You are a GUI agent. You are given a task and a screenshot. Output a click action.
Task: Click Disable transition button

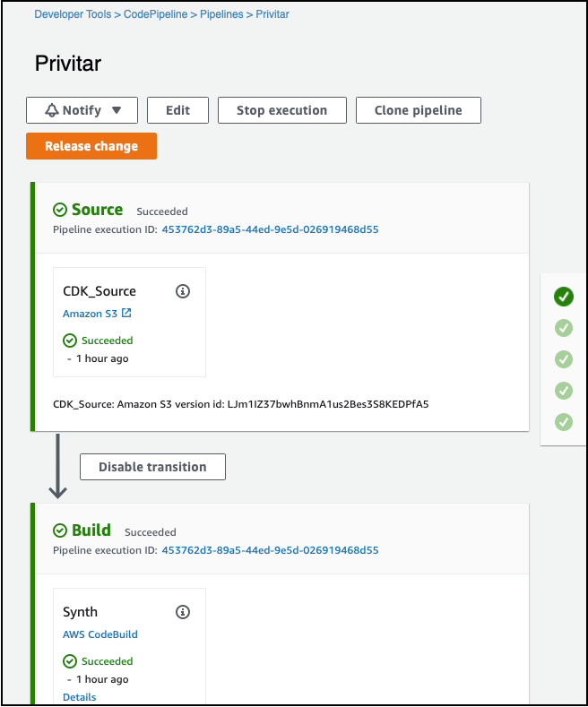(x=152, y=467)
